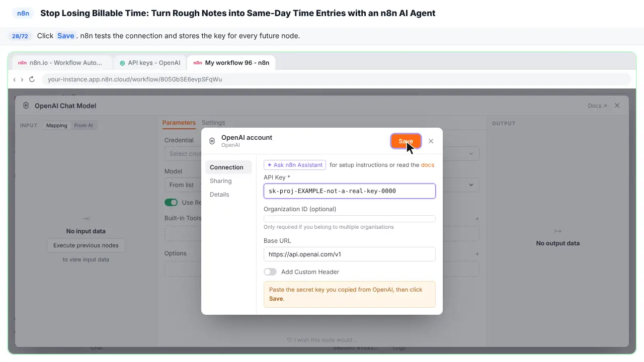Image resolution: width=644 pixels, height=362 pixels.
Task: Open the Docs link in the node panel header
Action: (597, 106)
